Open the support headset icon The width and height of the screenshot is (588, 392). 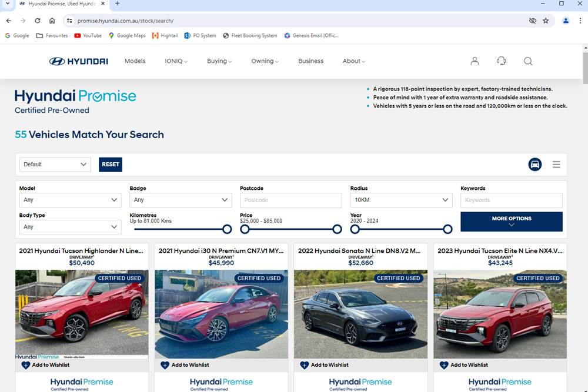click(x=501, y=61)
